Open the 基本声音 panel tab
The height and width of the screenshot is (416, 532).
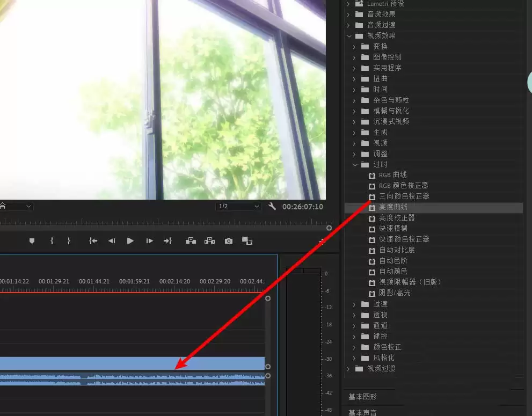(362, 412)
